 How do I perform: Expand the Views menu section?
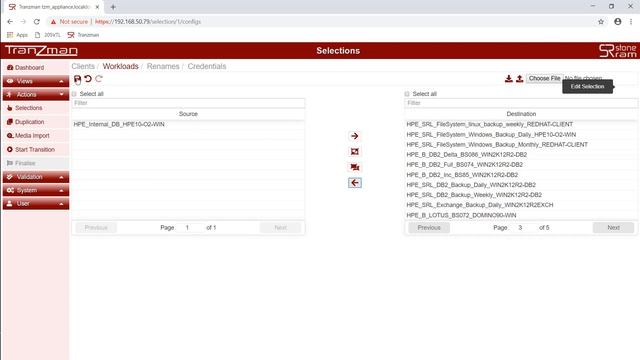click(x=36, y=81)
